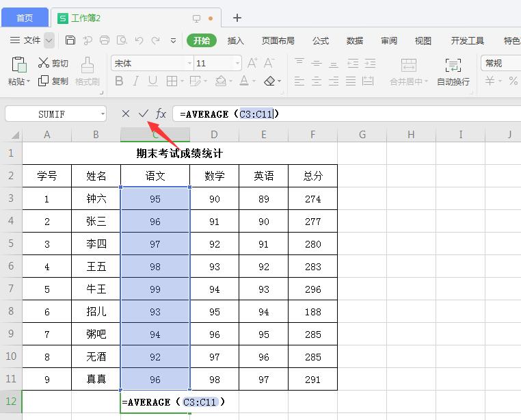Click the currency yen icon
The height and width of the screenshot is (420, 521).
coord(490,81)
